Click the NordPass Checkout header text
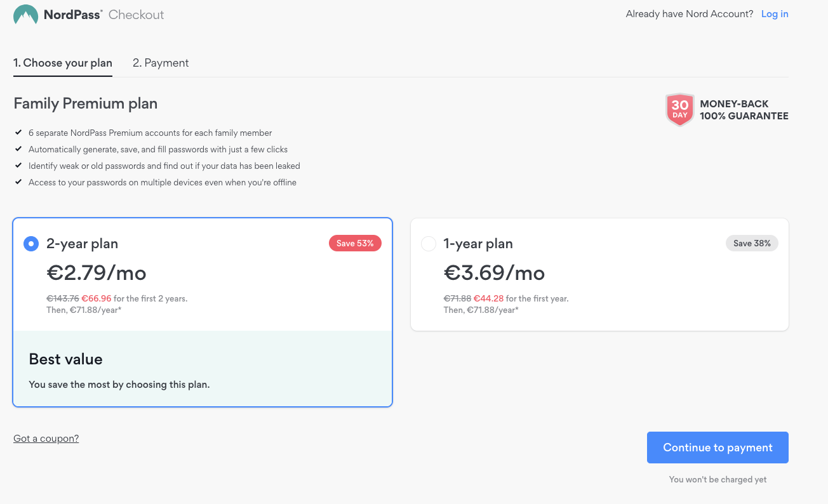The width and height of the screenshot is (828, 504). [104, 15]
